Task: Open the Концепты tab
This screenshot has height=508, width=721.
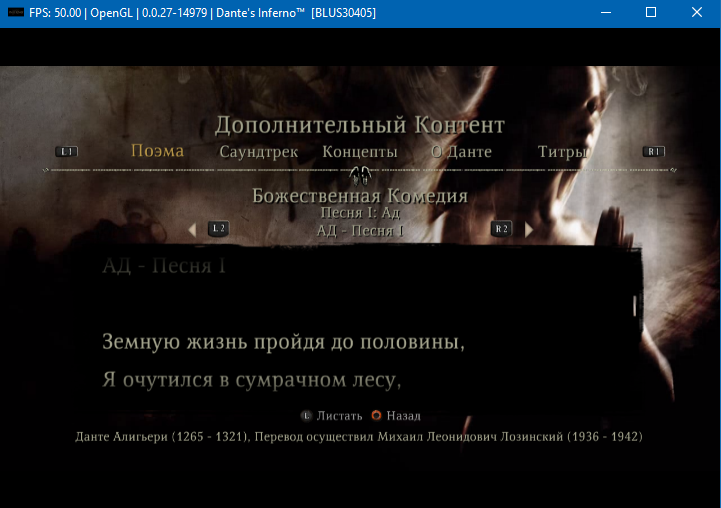Action: (360, 152)
